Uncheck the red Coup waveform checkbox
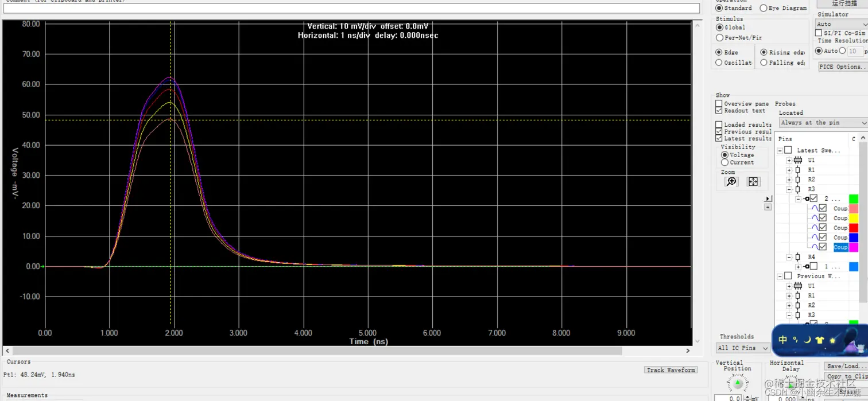The width and height of the screenshot is (868, 401). [823, 228]
